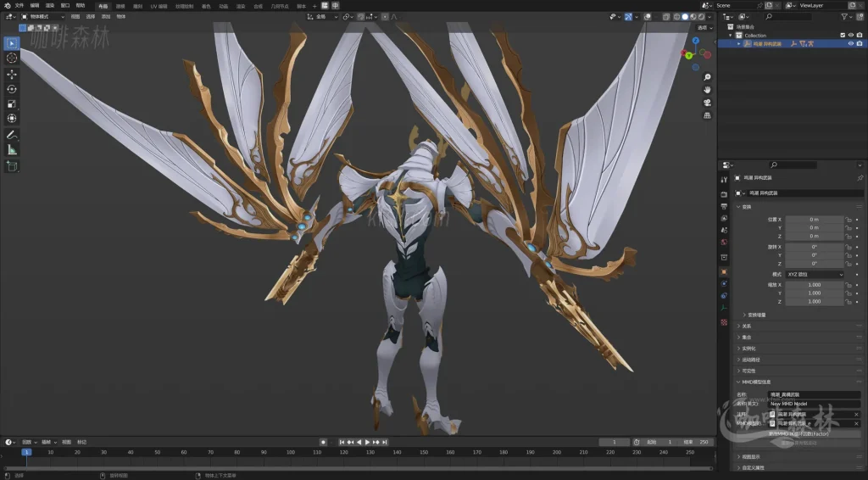Switch to rendered viewport shading
Viewport: 868px width, 480px height.
click(x=701, y=17)
